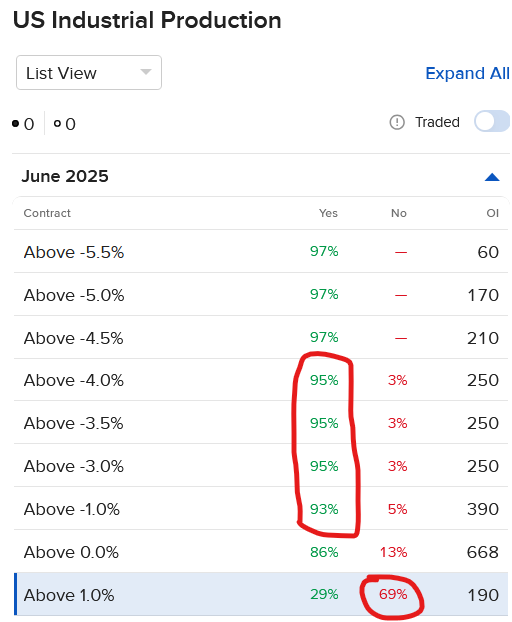Viewport: 512px width, 622px height.
Task: Click the No dash for Above -4.5%
Action: 401,338
